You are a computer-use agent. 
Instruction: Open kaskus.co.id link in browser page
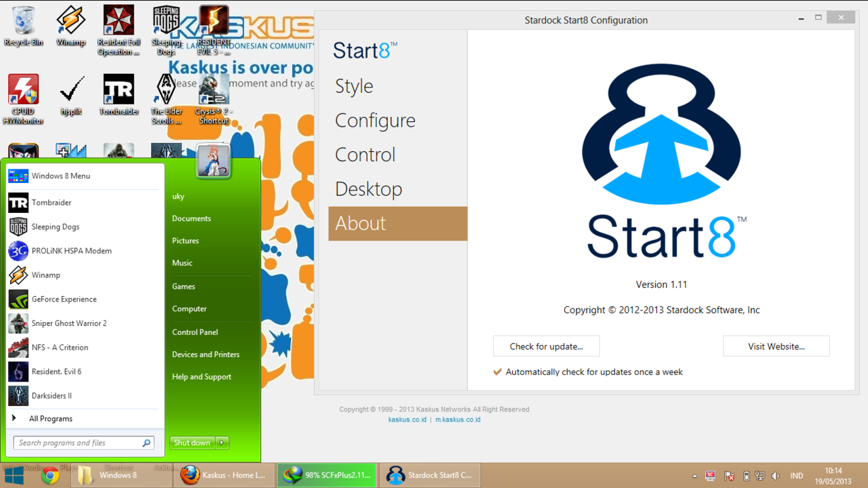click(408, 420)
